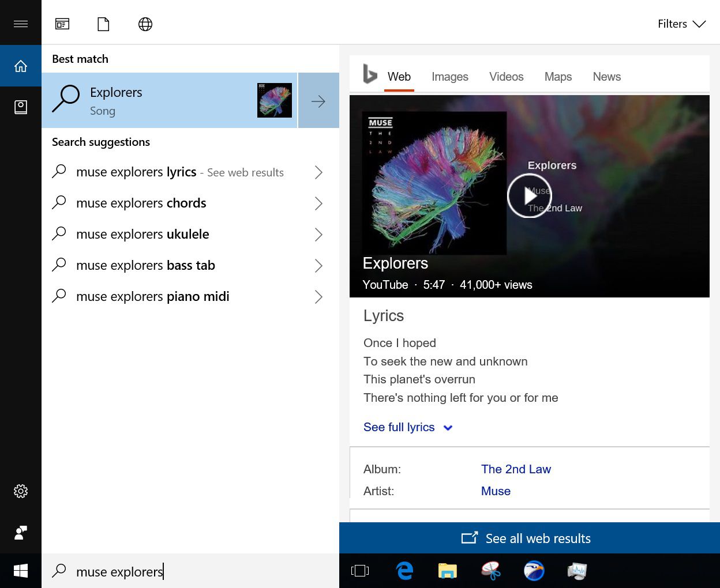Click the search box containing muse explorers
Screen dimensions: 720x588
click(190, 571)
